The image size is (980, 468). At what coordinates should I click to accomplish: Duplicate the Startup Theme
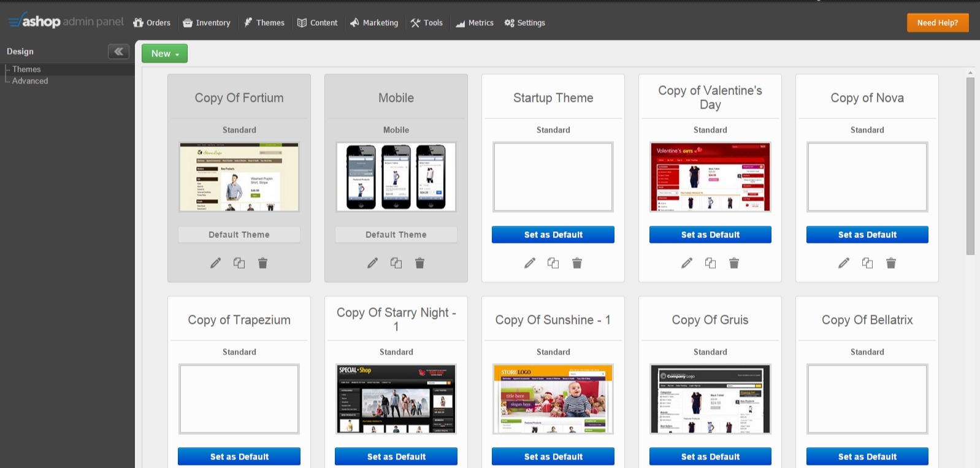[553, 263]
